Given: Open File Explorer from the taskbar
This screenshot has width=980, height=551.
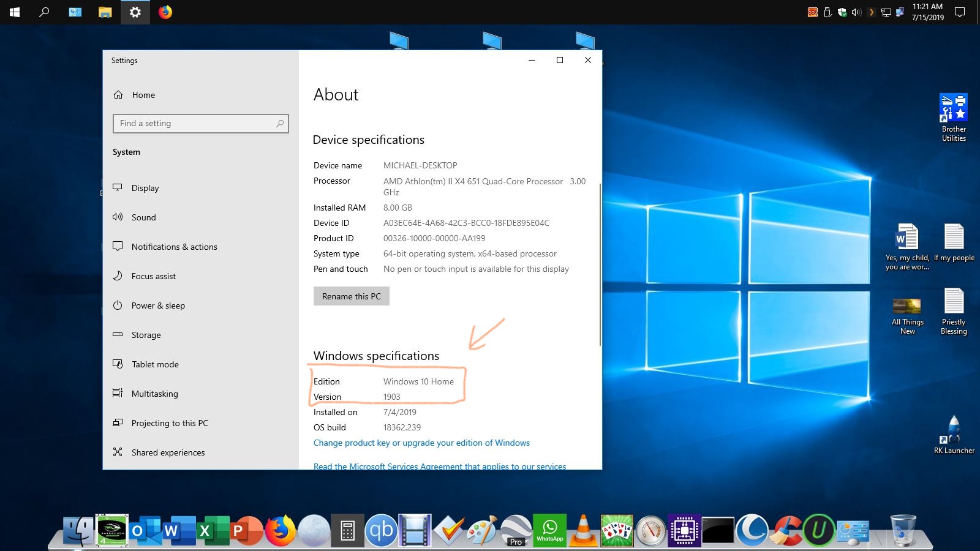Looking at the screenshot, I should 105,12.
